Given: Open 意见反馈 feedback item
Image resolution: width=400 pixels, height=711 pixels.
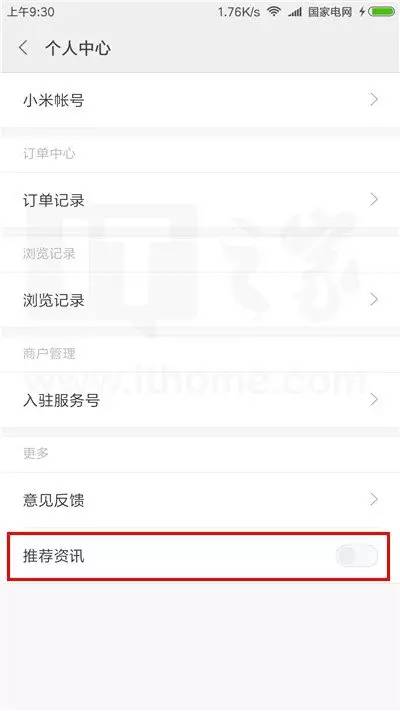Looking at the screenshot, I should pyautogui.click(x=200, y=500).
